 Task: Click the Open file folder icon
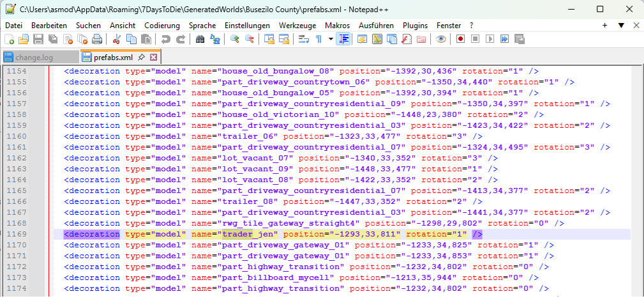pos(24,39)
